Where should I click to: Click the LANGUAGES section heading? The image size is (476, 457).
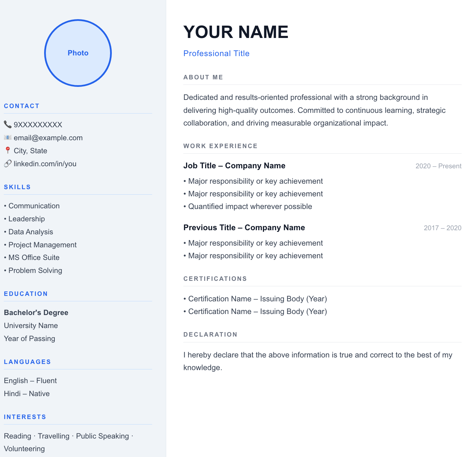pyautogui.click(x=27, y=362)
